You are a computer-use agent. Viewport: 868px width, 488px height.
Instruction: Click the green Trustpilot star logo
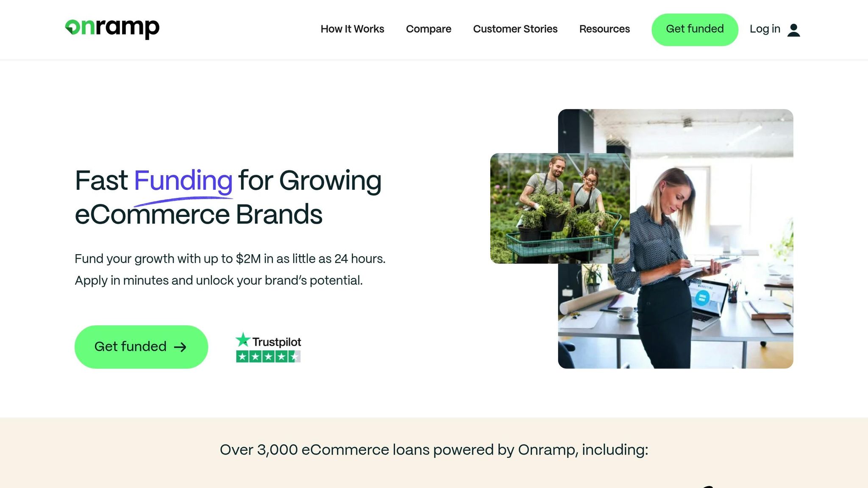pos(243,340)
